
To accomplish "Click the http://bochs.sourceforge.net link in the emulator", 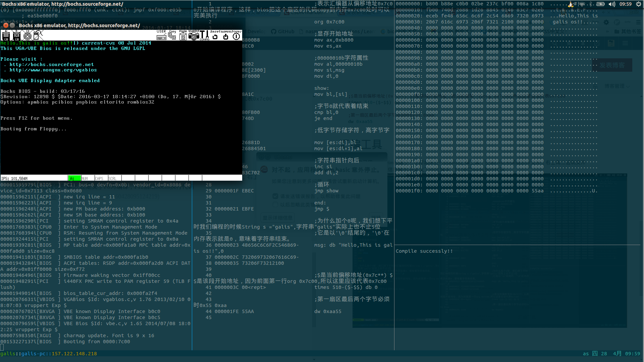I will (52, 65).
